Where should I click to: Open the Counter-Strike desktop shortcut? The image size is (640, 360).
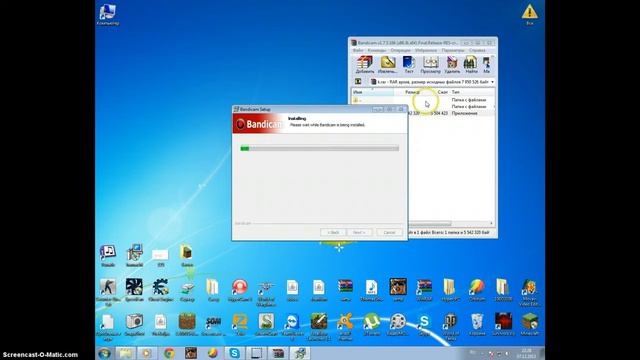tap(108, 292)
